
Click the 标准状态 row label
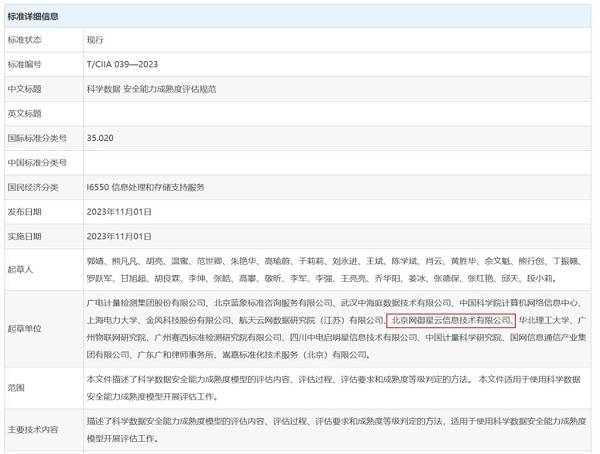click(27, 38)
